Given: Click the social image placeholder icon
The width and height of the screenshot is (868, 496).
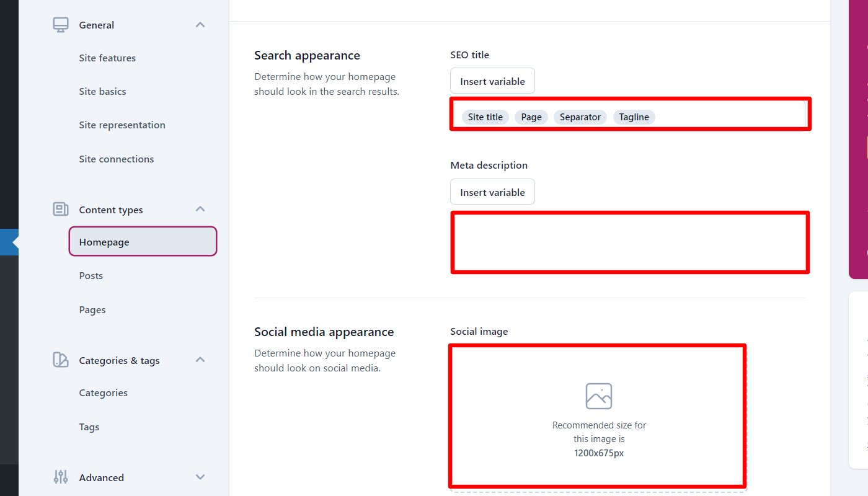Looking at the screenshot, I should 598,395.
